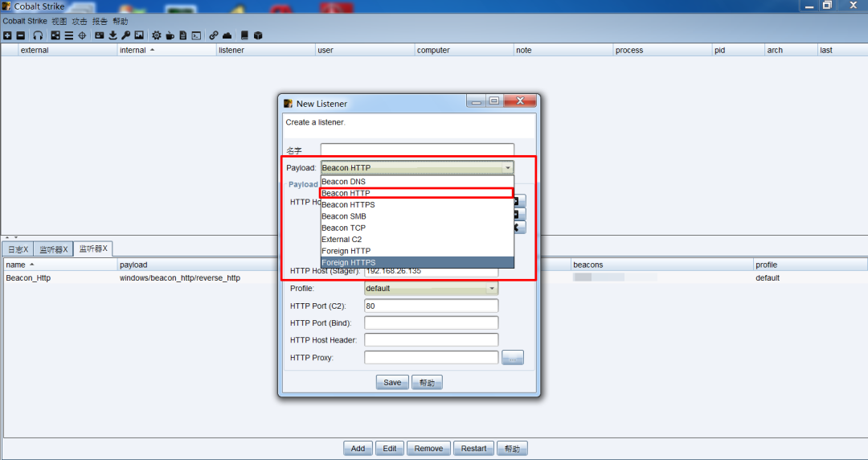This screenshot has width=868, height=460.
Task: Click the HTTP Host Header field
Action: 432,339
